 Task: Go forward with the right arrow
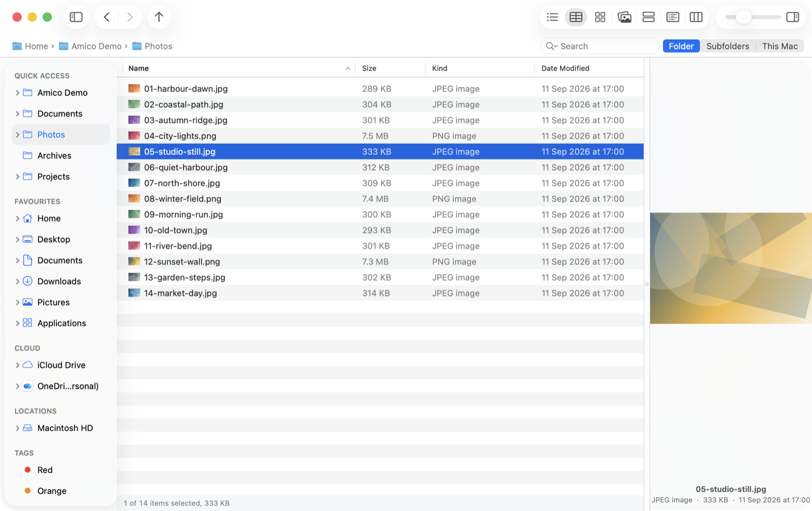point(129,17)
